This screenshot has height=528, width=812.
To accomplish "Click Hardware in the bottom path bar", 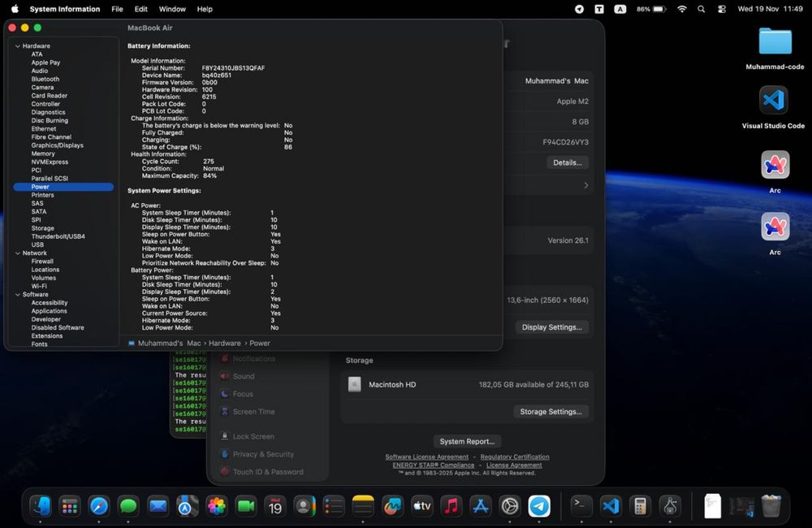I will (225, 343).
